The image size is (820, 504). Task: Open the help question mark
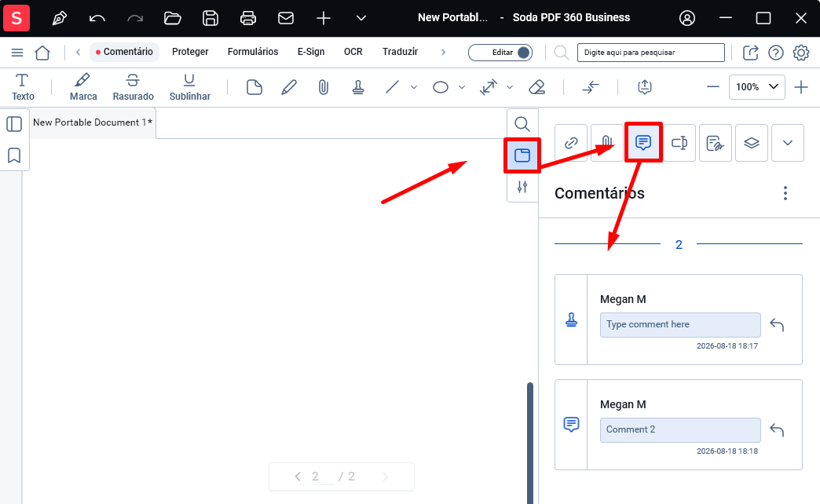775,53
